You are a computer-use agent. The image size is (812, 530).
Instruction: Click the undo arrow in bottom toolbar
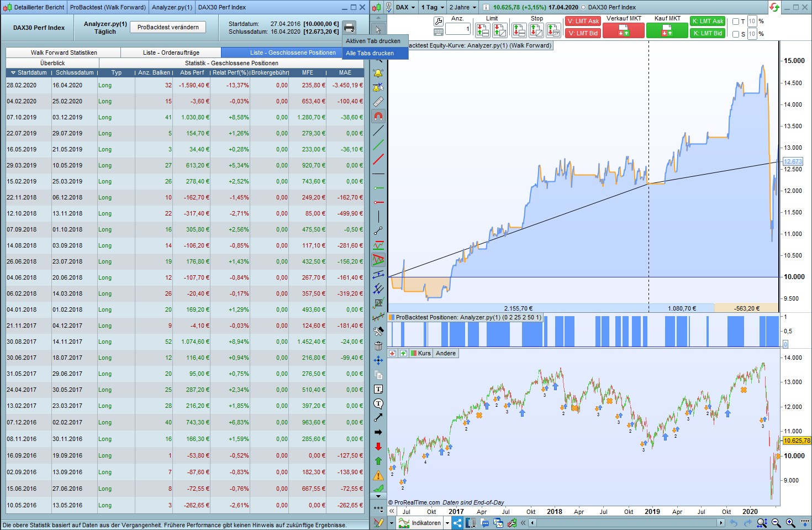click(x=734, y=523)
